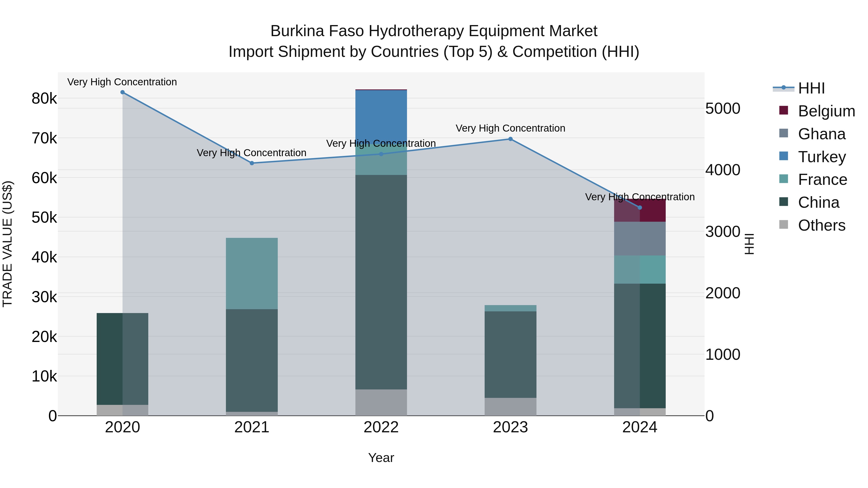Toggle the France legend entry
Screen dimensions: 868x488
pyautogui.click(x=813, y=179)
